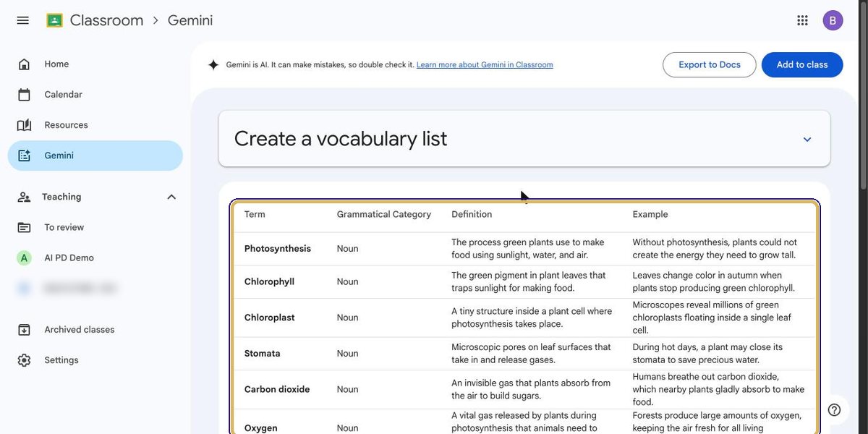
Task: Select the Carbon dioxide term cell
Action: (277, 389)
